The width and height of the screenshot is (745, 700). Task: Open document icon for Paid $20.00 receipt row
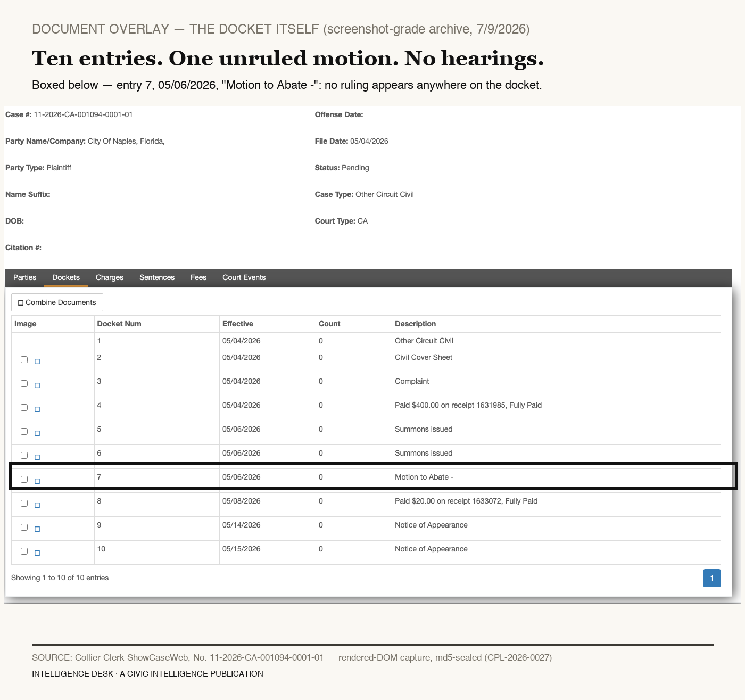pos(37,505)
